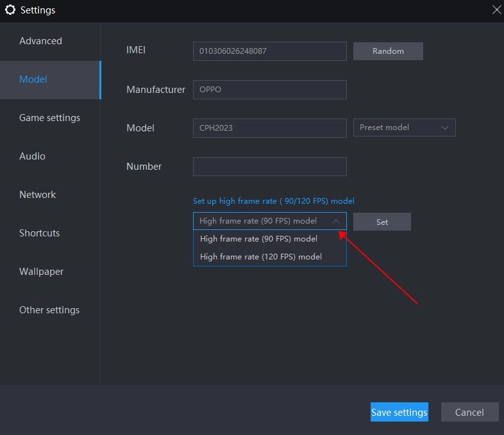The image size is (504, 435).
Task: Select the Model tab in sidebar
Action: click(33, 79)
